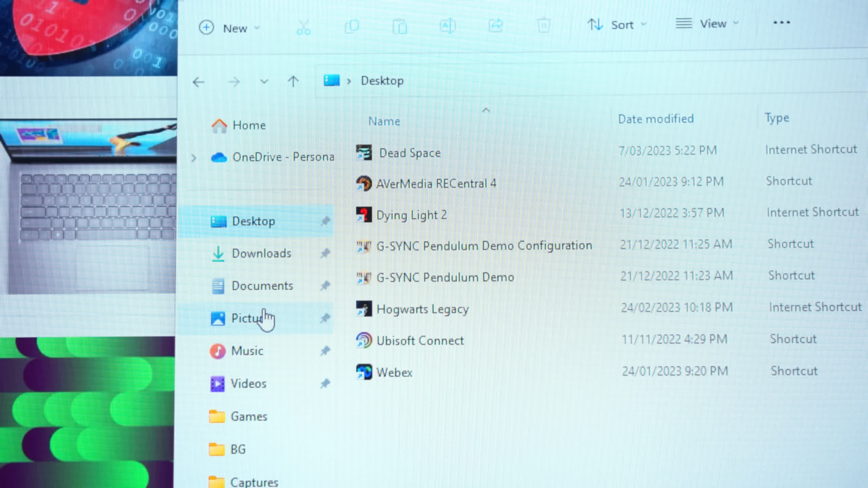The image size is (868, 488).
Task: Click the date '11/11/2022 4:29 PM'
Action: click(x=674, y=340)
